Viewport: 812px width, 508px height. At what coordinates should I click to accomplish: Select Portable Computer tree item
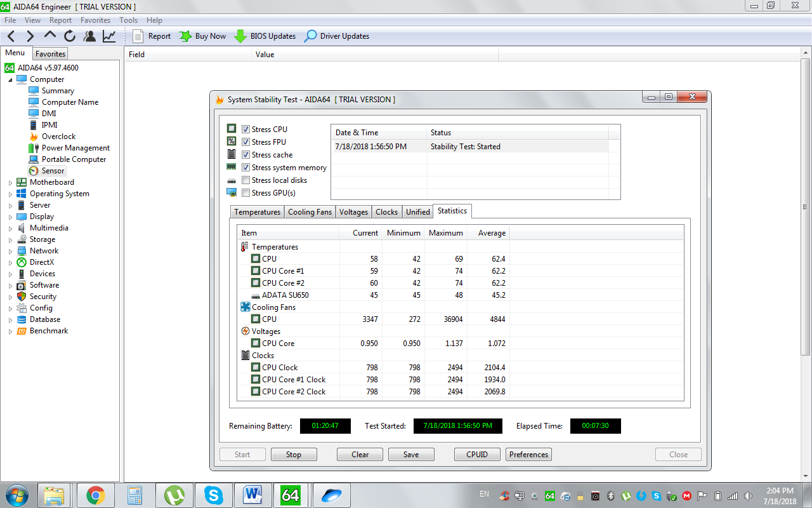coord(74,159)
